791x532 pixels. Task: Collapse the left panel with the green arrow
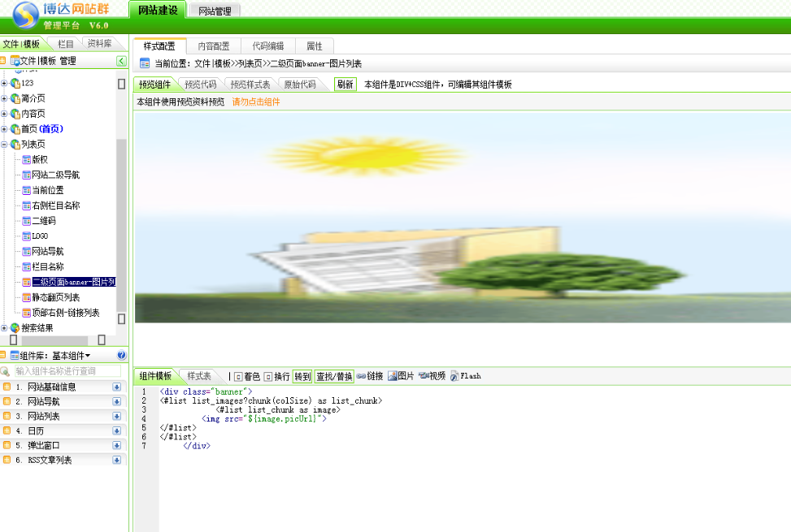(121, 61)
